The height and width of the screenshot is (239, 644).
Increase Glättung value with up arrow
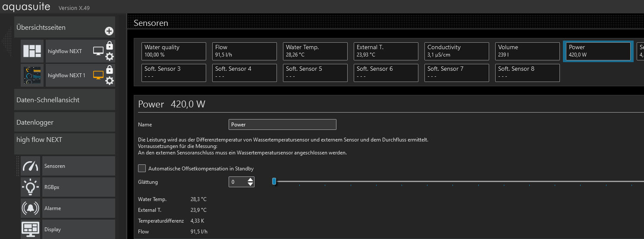(x=251, y=179)
